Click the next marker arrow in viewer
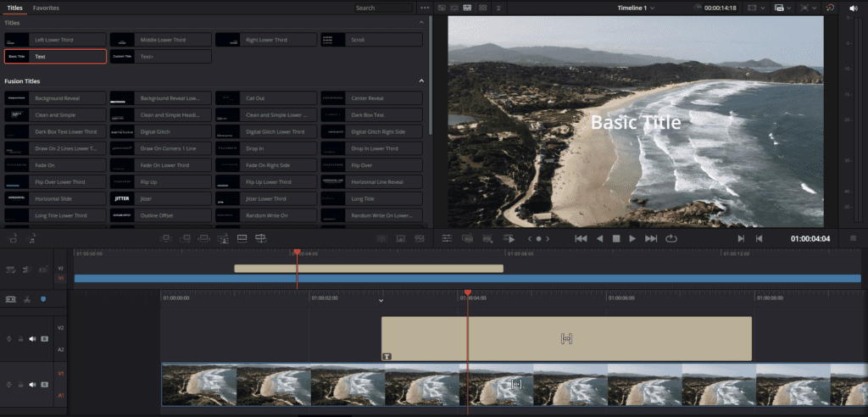 point(548,239)
